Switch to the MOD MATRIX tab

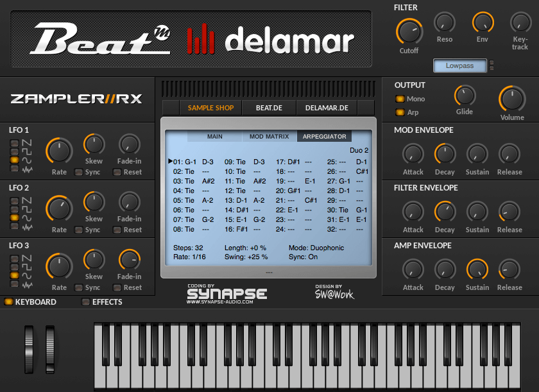pos(269,137)
